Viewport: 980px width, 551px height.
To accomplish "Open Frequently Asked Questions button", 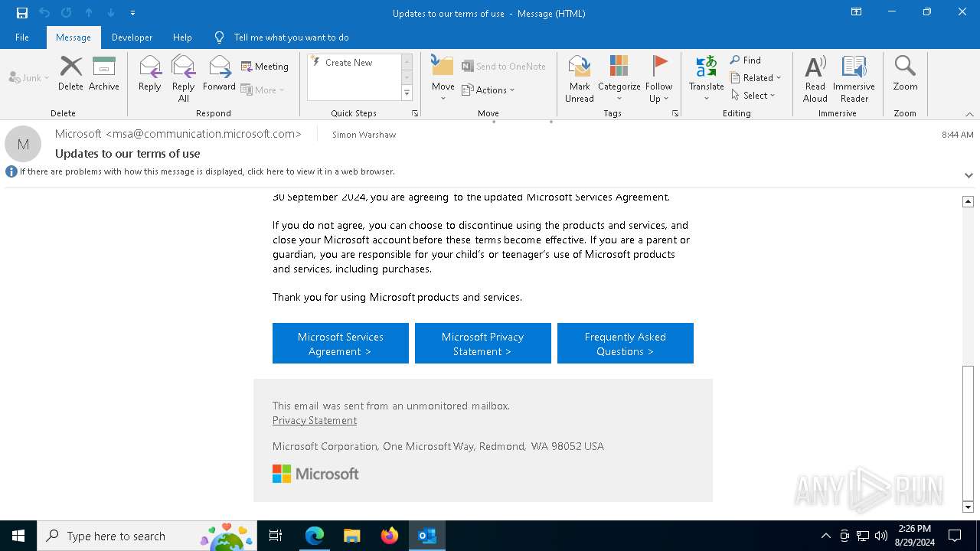I will pos(626,344).
